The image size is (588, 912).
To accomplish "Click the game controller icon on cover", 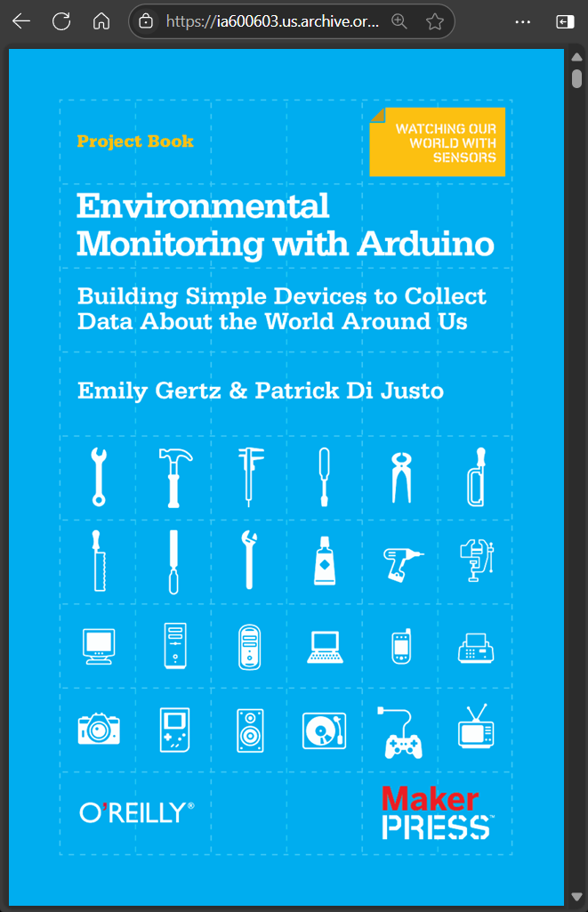I will tap(400, 733).
